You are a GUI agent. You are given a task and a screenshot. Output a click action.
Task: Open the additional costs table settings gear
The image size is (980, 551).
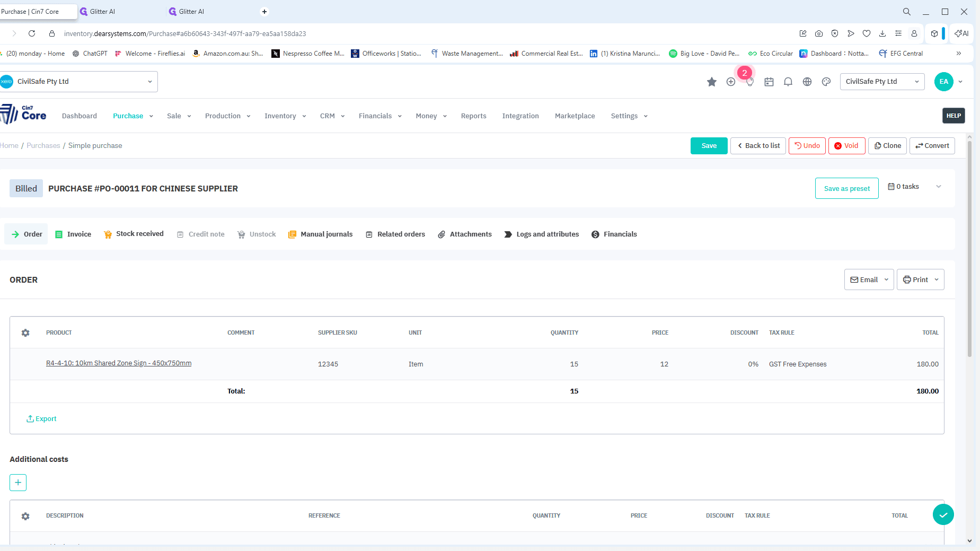pos(25,516)
